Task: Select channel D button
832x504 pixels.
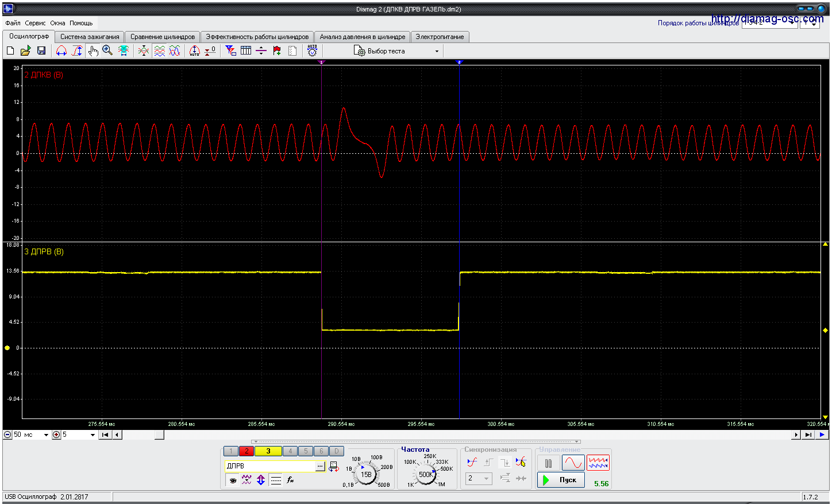Action: 337,451
